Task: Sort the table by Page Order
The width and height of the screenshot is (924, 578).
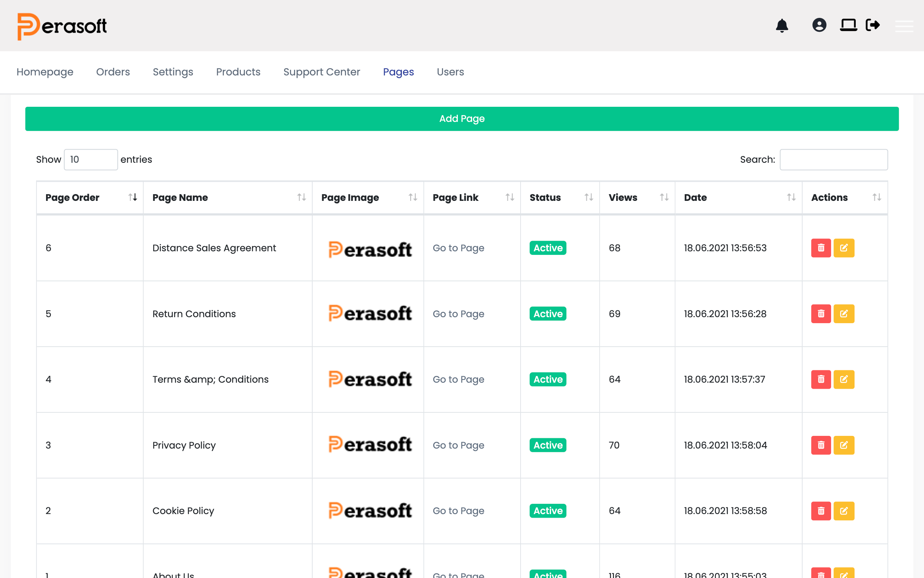Action: 90,198
